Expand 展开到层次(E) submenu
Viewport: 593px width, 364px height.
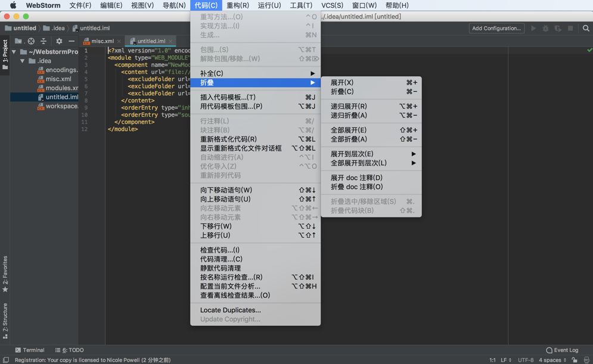371,154
